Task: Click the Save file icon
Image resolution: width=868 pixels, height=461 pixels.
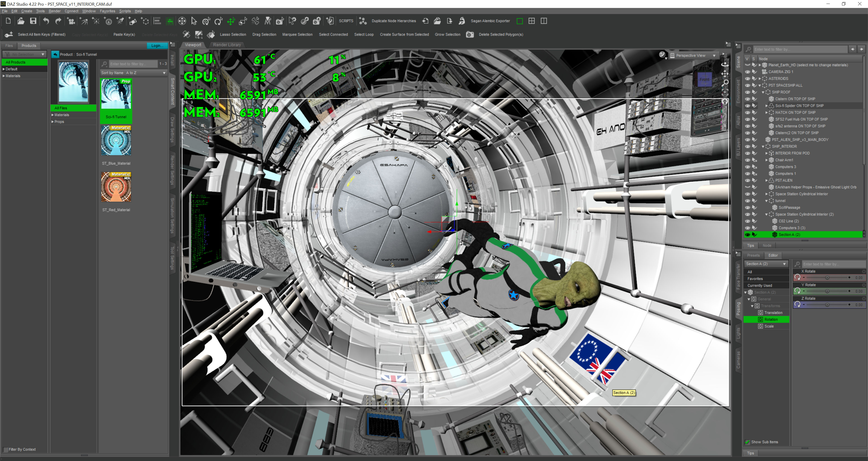Action: point(33,21)
